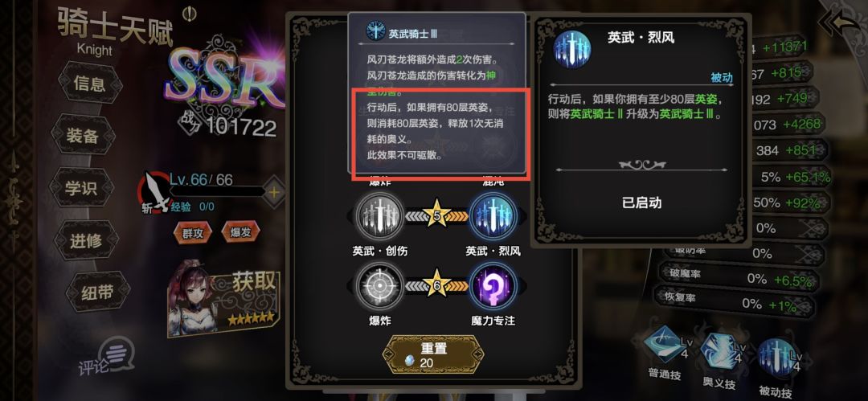Open the 纽带 tab
The width and height of the screenshot is (868, 401).
(98, 293)
